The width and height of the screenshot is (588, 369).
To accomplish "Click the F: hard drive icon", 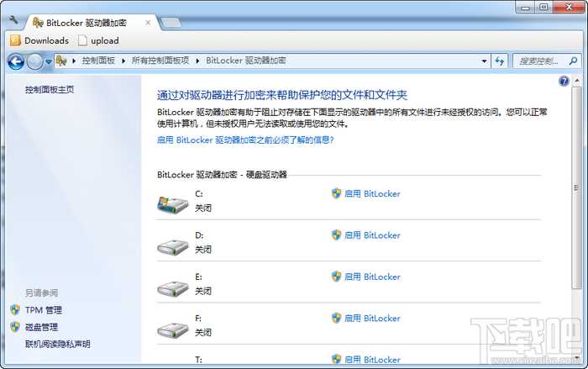I will pos(174,329).
